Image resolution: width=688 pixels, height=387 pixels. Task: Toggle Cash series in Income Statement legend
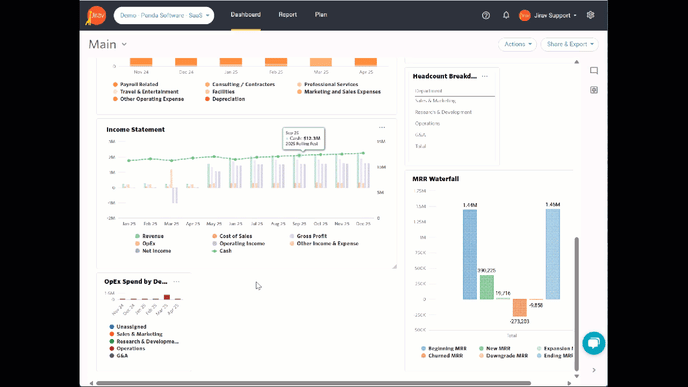coord(222,251)
